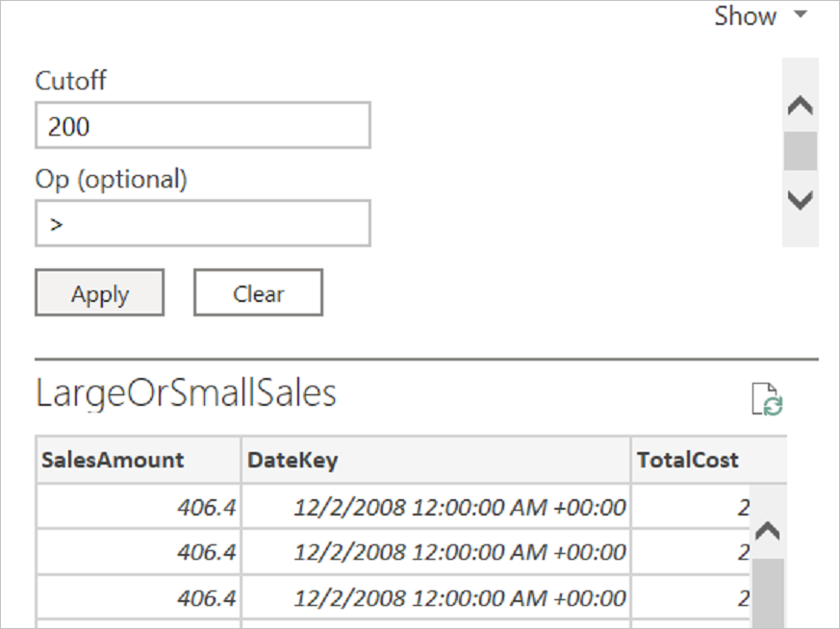The image size is (840, 629).
Task: Click the downward caret next to Show
Action: 801,15
